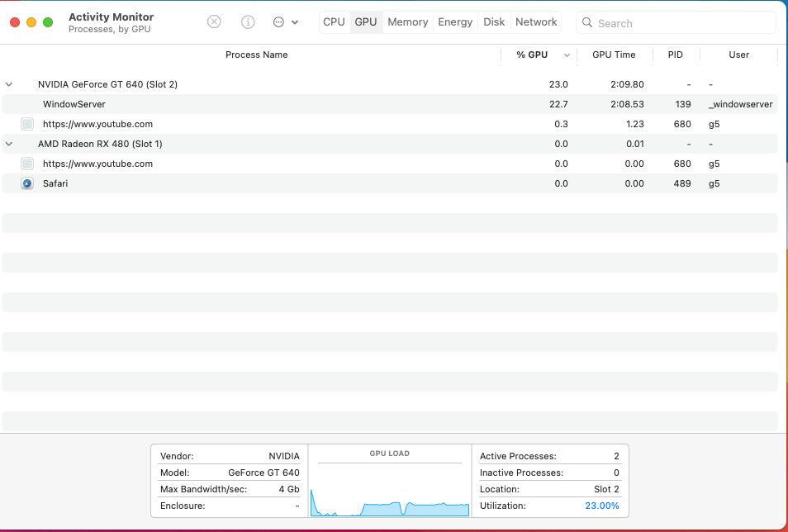Image resolution: width=788 pixels, height=532 pixels.
Task: Click the 0.01 GPU time for AMD Radeon
Action: 635,144
